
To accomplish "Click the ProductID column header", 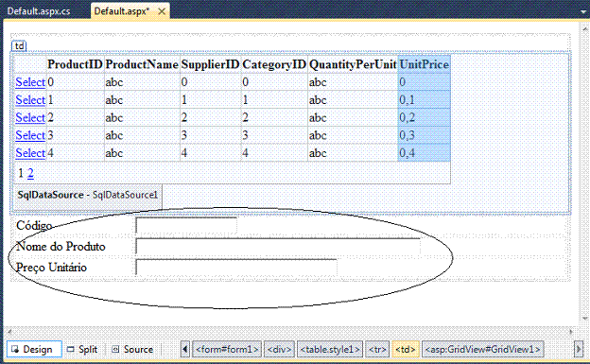I will [75, 64].
